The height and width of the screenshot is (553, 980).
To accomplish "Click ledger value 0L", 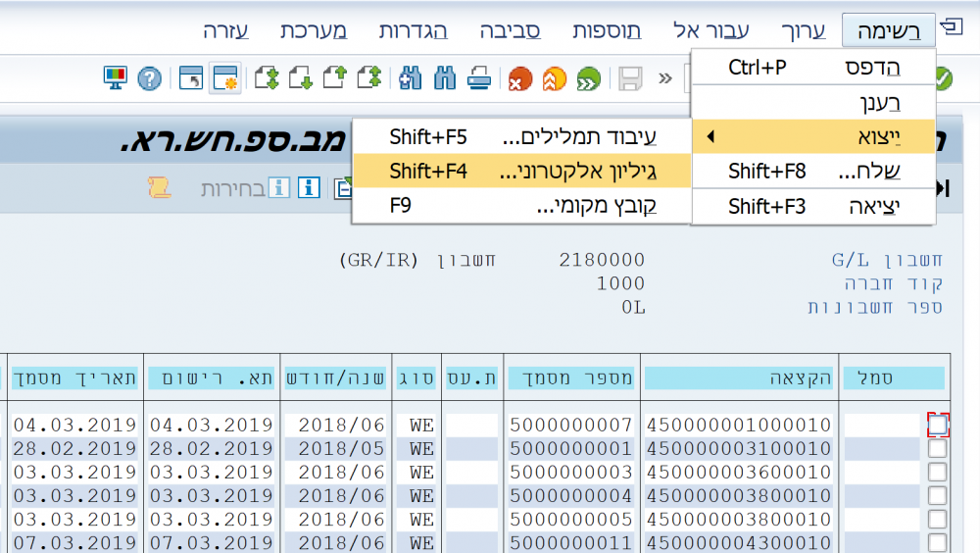I will click(633, 307).
